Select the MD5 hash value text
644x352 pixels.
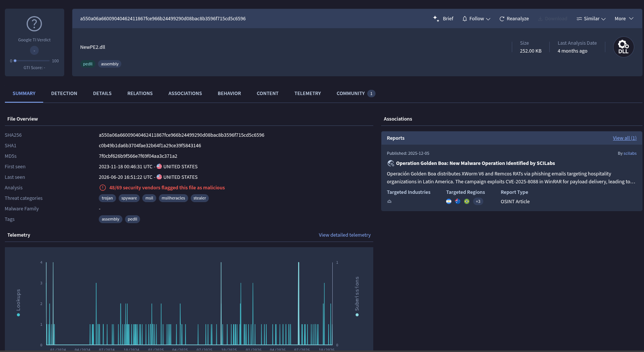(138, 156)
